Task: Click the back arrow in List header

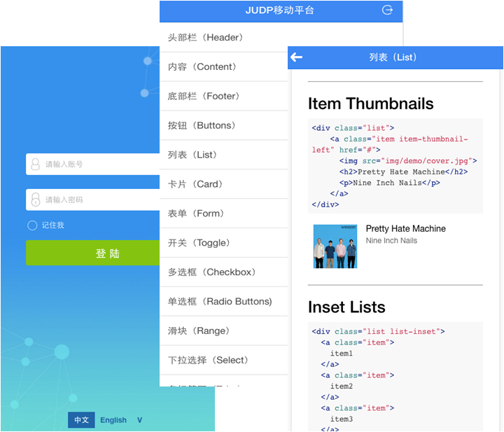Action: tap(297, 57)
